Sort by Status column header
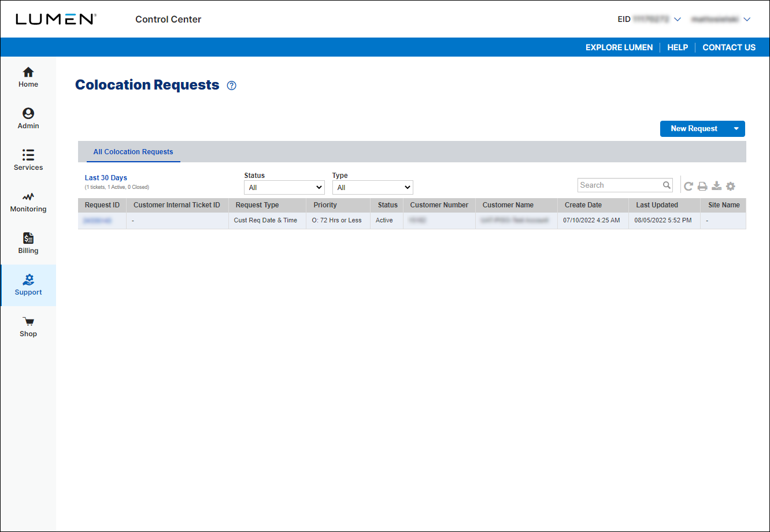The height and width of the screenshot is (532, 770). click(388, 205)
